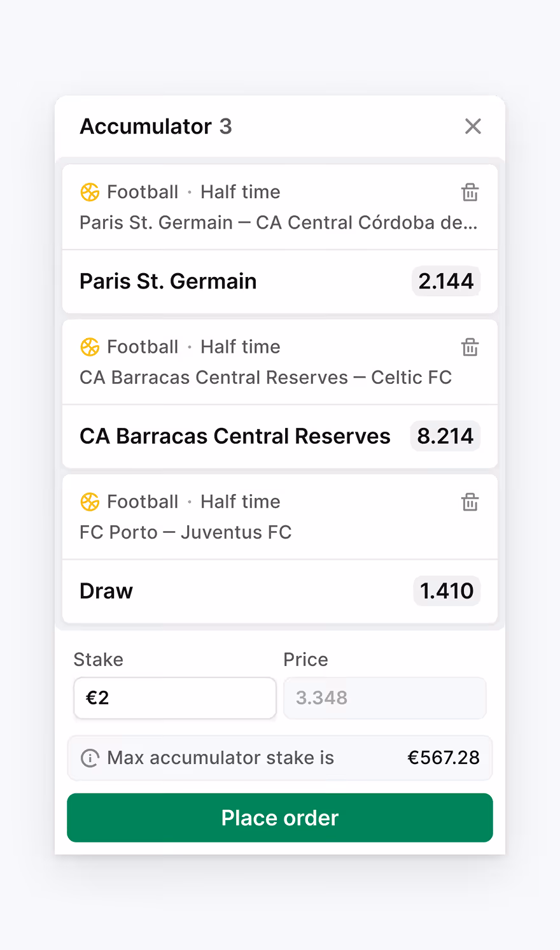Screen dimensions: 560x950
Task: Open the FC Porto — Juventus FC match
Action: click(x=185, y=532)
